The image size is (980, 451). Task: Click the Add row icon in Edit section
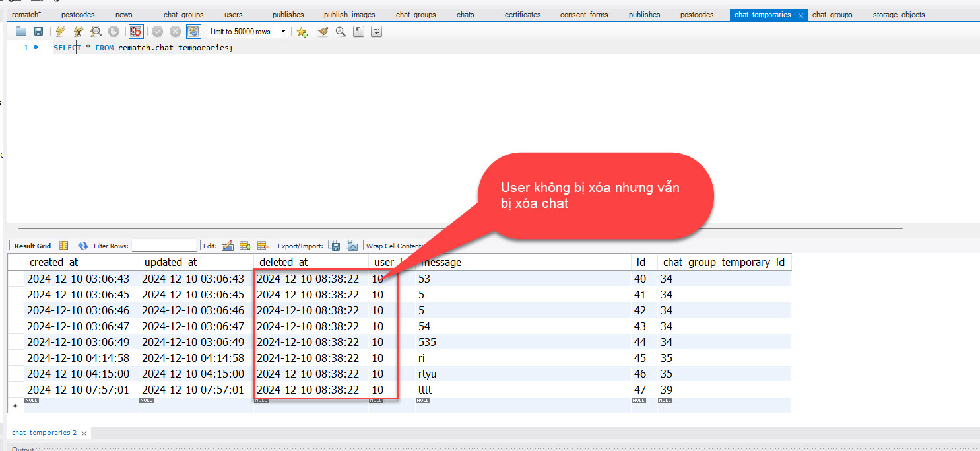tap(245, 246)
